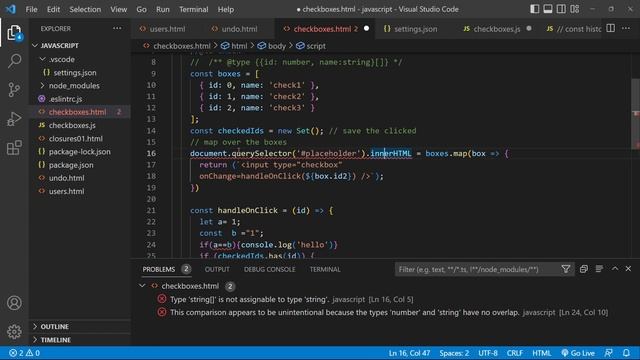Click Spaces: 2 indentation setting
This screenshot has height=360, width=640.
454,353
